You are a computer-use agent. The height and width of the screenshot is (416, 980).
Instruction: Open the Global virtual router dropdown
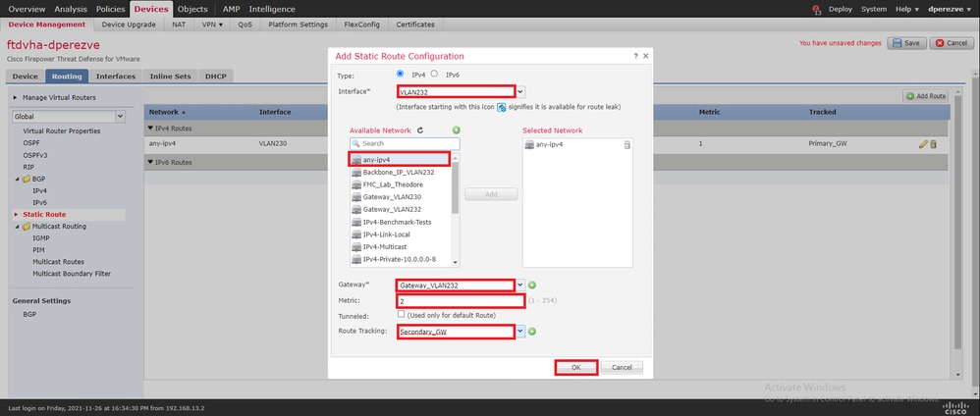[x=121, y=116]
